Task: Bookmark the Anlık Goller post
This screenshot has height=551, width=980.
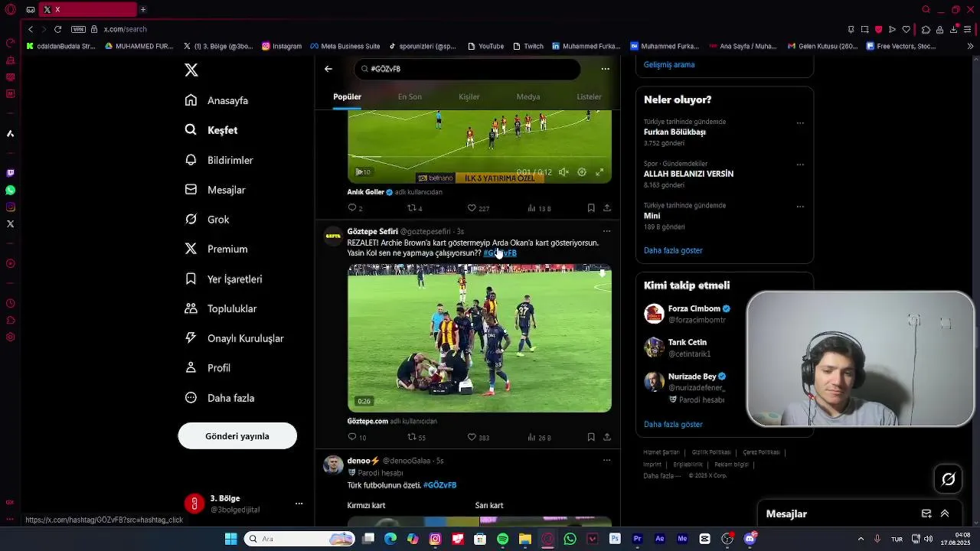Action: point(591,208)
